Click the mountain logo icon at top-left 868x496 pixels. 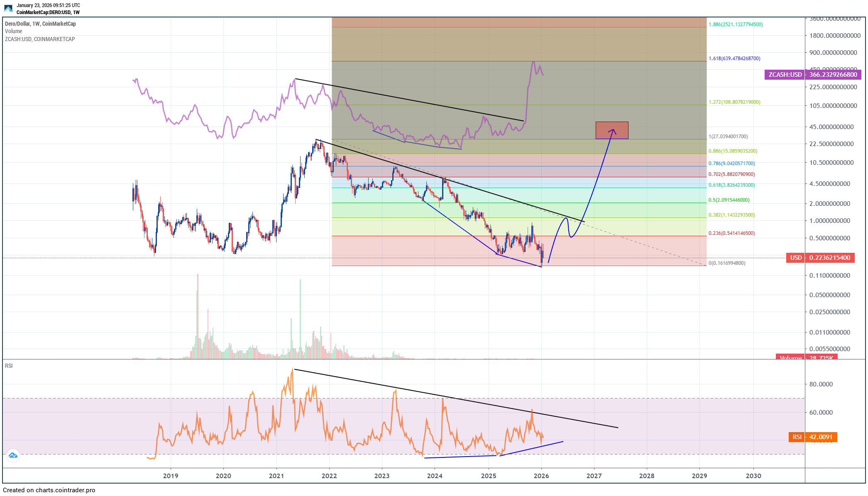click(x=8, y=8)
